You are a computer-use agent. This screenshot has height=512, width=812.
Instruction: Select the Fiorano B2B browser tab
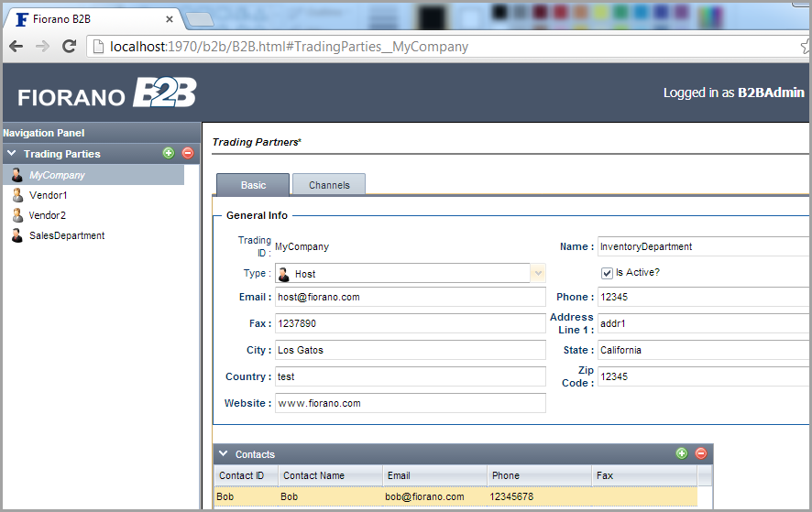[x=93, y=19]
